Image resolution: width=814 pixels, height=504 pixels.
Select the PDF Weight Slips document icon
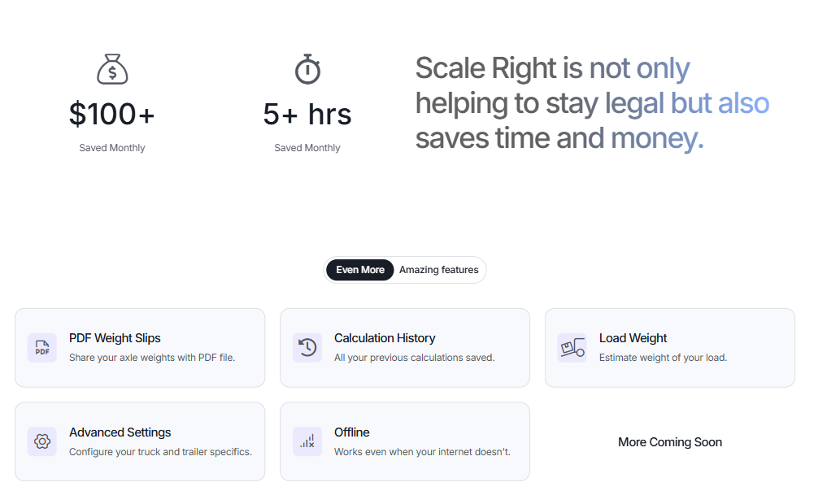click(41, 347)
